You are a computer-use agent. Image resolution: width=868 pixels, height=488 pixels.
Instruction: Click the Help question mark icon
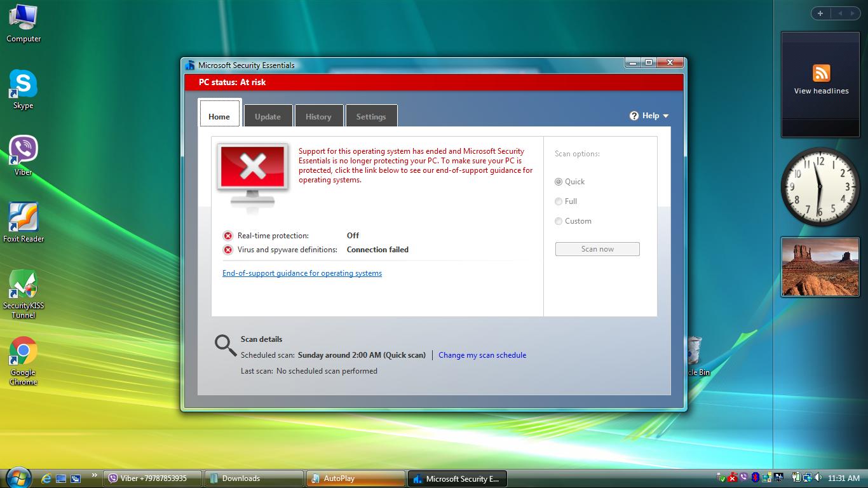pyautogui.click(x=634, y=116)
